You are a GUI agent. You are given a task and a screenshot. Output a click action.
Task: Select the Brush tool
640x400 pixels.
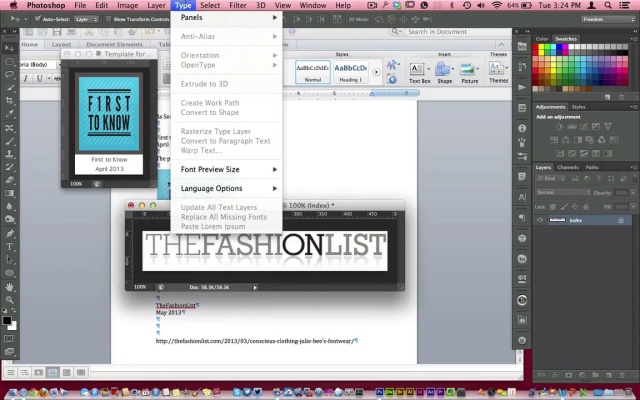pos(9,141)
